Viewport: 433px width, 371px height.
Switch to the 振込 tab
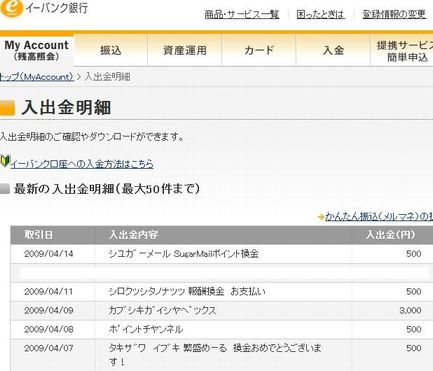point(111,50)
